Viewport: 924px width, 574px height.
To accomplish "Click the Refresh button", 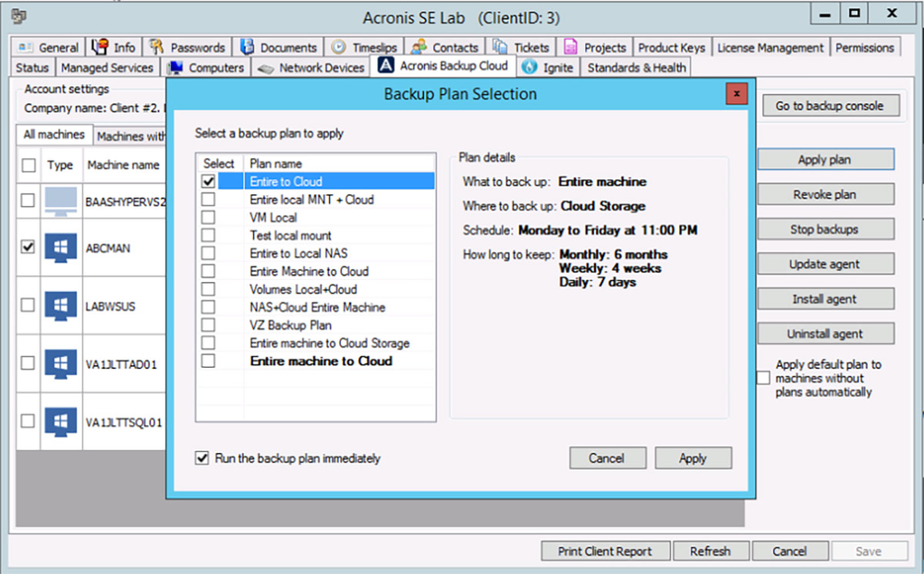I will point(711,551).
